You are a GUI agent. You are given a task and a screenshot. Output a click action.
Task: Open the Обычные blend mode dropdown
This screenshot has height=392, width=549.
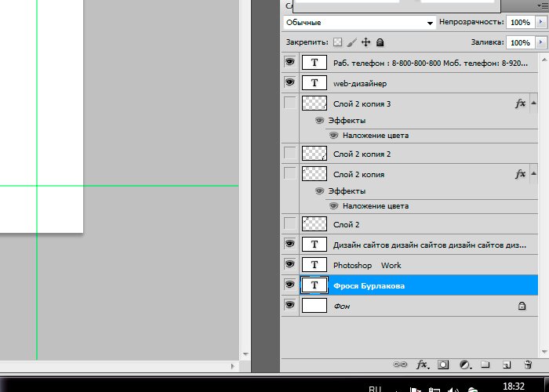(359, 23)
